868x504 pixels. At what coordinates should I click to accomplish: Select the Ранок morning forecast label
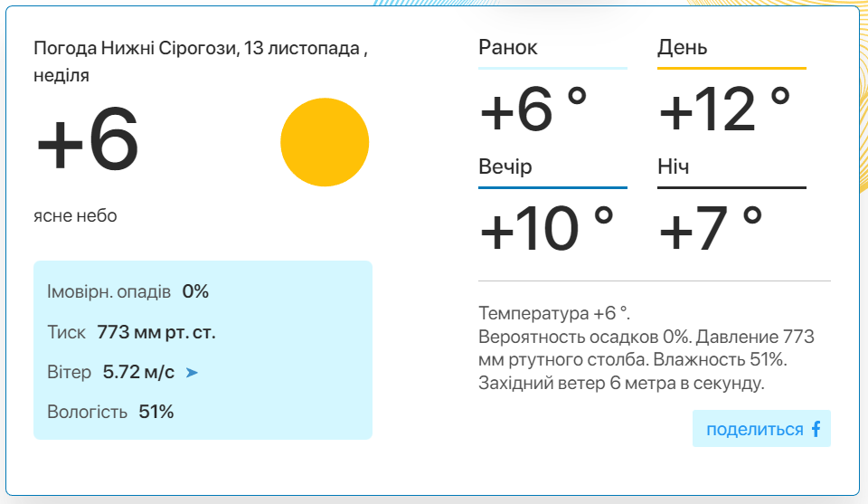coord(507,48)
